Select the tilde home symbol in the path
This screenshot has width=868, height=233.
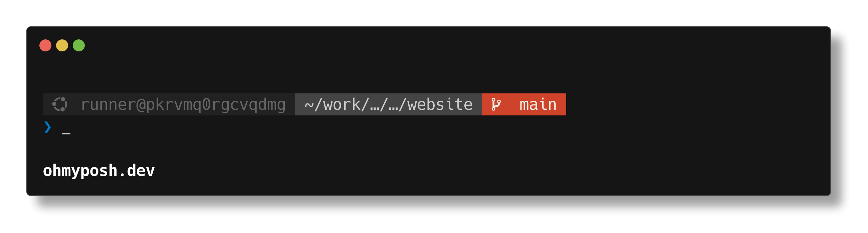pos(309,105)
